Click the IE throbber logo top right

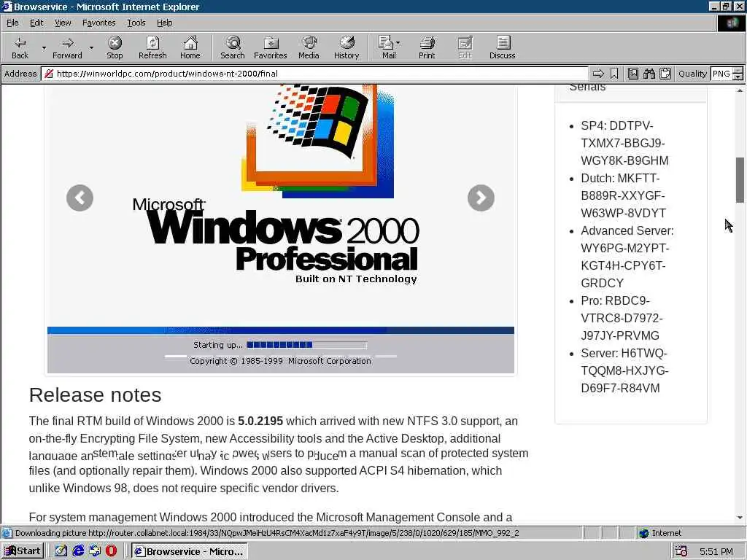[x=731, y=23]
